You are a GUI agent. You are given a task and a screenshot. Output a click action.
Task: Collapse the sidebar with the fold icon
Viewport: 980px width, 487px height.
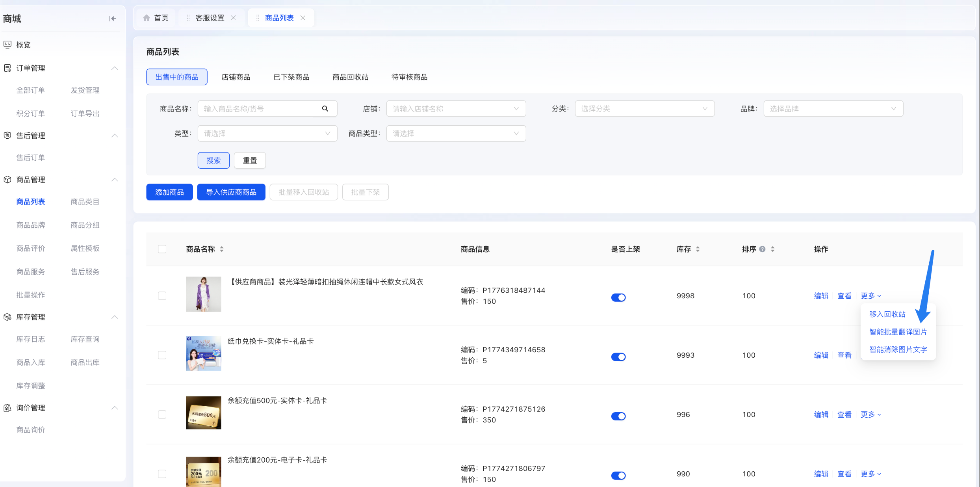pyautogui.click(x=113, y=19)
